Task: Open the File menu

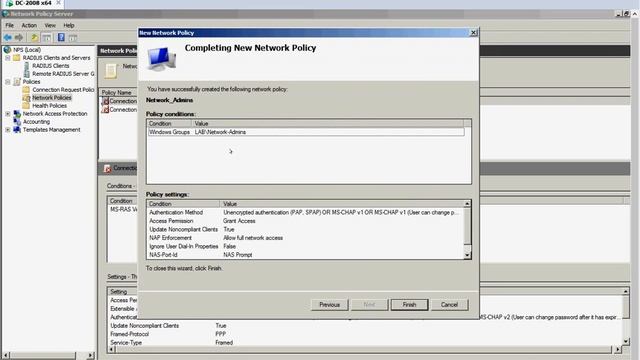Action: point(9,25)
